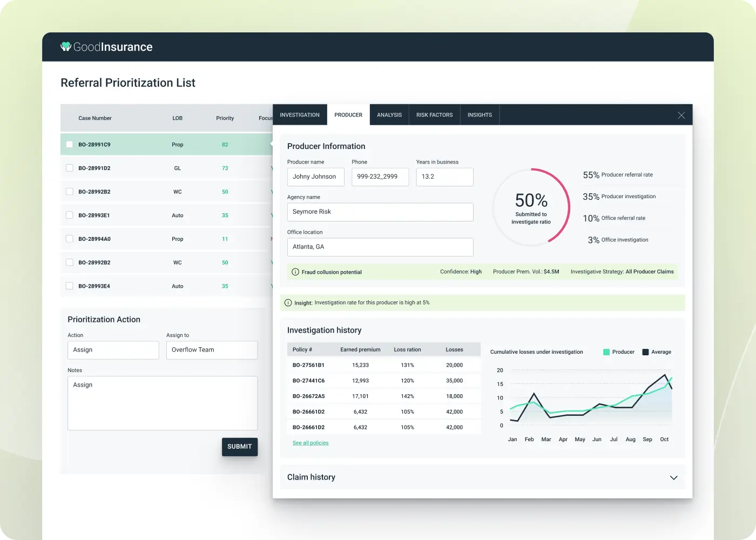The image size is (756, 540).
Task: Click the Fraud collusion potential info icon
Action: tap(295, 272)
